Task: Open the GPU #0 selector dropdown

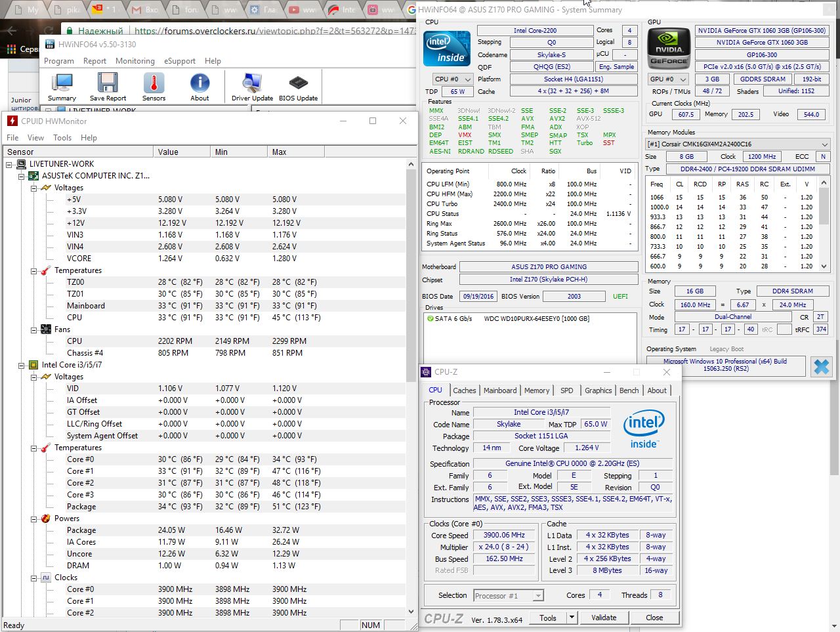Action: tap(667, 79)
